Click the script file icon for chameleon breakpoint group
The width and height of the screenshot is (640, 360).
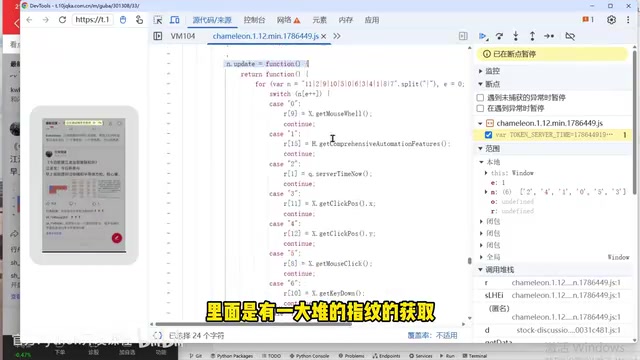tap(490, 123)
